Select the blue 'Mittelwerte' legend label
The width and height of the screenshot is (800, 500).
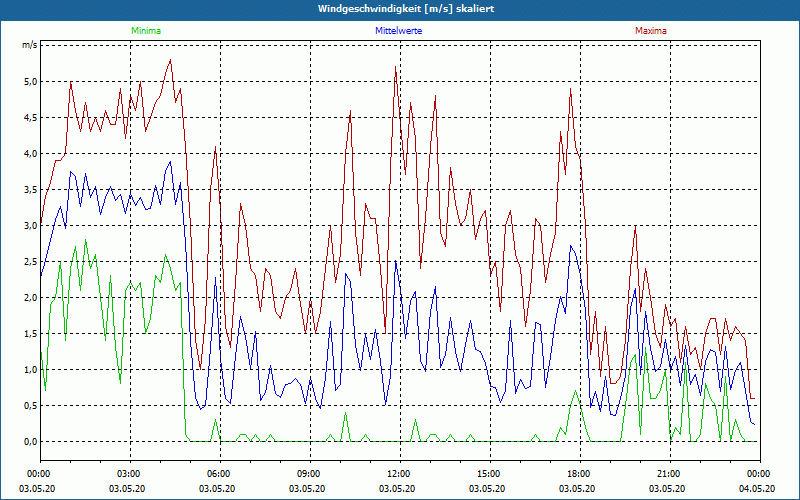coord(398,31)
